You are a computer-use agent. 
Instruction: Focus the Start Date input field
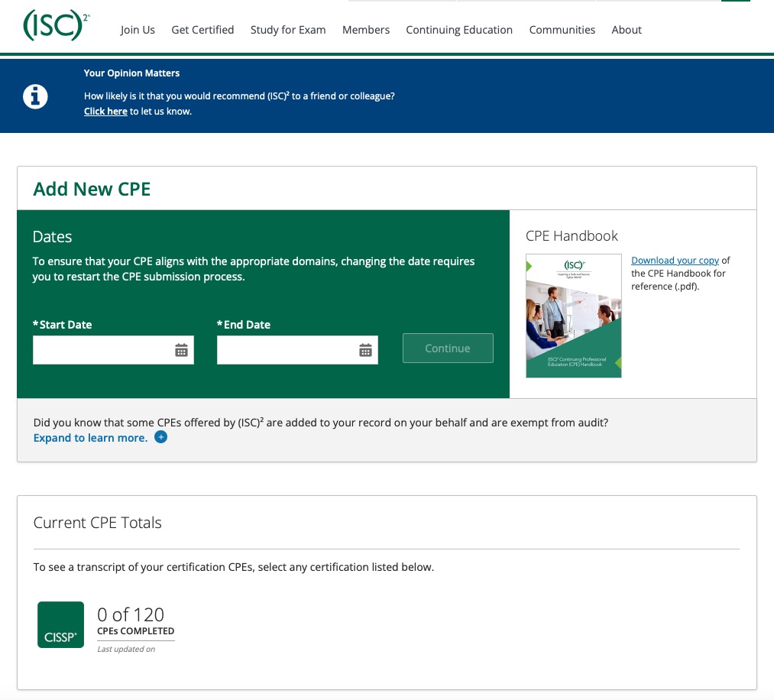point(113,350)
